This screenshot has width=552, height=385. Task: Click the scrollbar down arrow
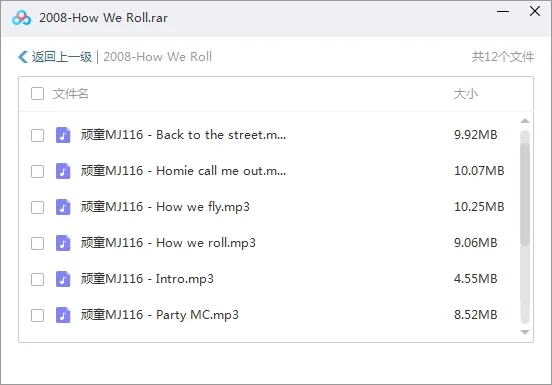pyautogui.click(x=525, y=332)
